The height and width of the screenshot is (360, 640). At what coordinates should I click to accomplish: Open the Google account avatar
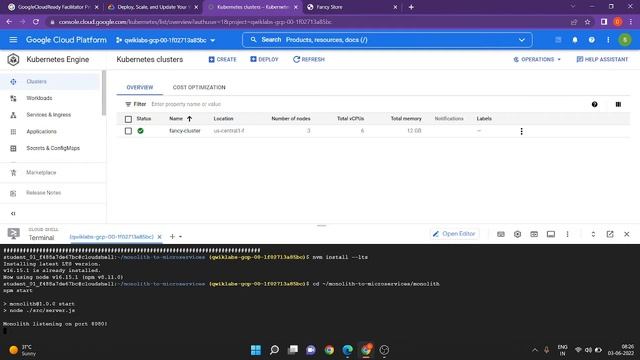coord(625,40)
